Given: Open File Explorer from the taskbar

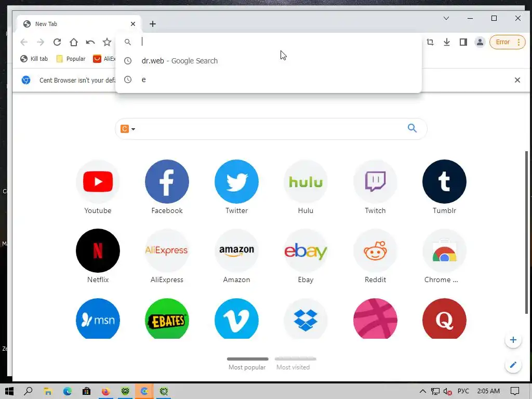Looking at the screenshot, I should [48, 391].
